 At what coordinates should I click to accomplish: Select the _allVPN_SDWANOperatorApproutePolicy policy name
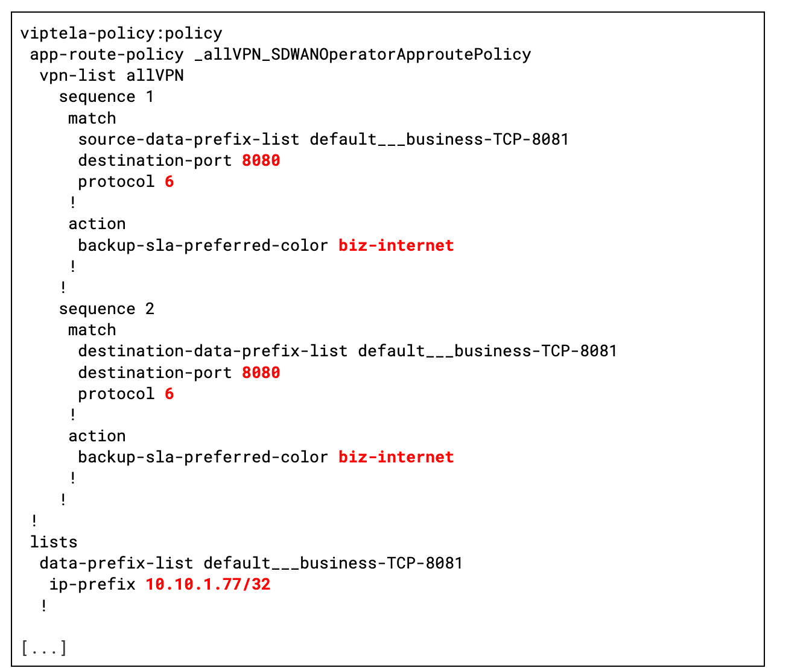(363, 54)
